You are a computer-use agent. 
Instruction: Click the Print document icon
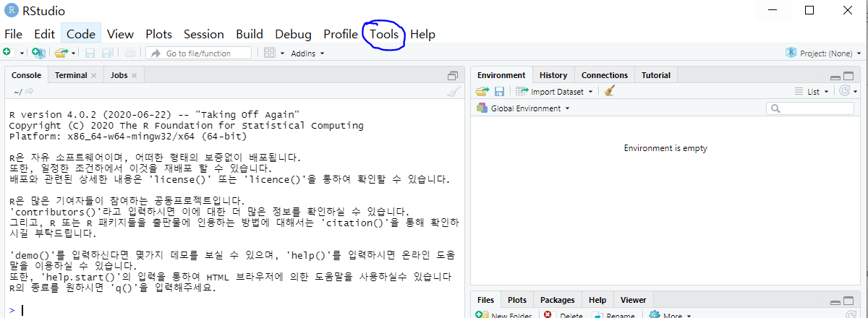tap(129, 53)
